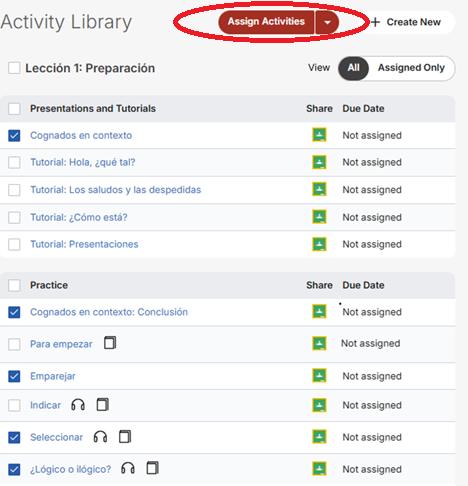Click Not assigned due date for Cognados en contexto
Image resolution: width=468 pixels, height=486 pixels.
pyautogui.click(x=372, y=136)
